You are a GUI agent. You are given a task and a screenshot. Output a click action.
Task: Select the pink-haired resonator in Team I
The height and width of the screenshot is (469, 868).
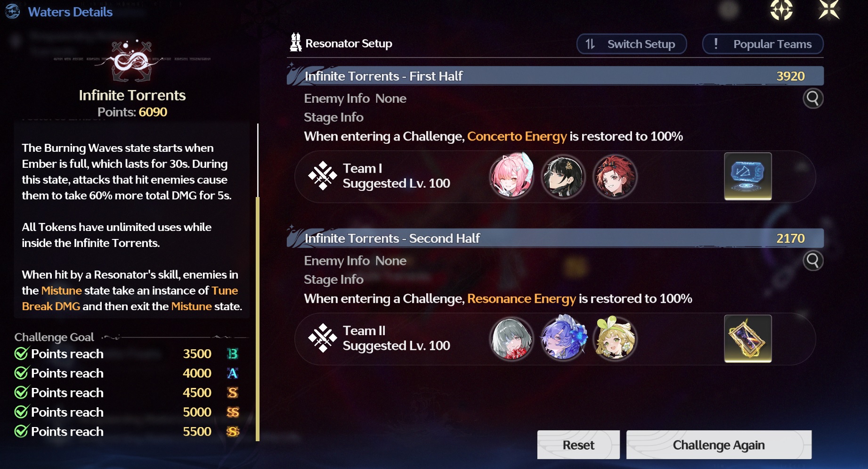pos(511,176)
